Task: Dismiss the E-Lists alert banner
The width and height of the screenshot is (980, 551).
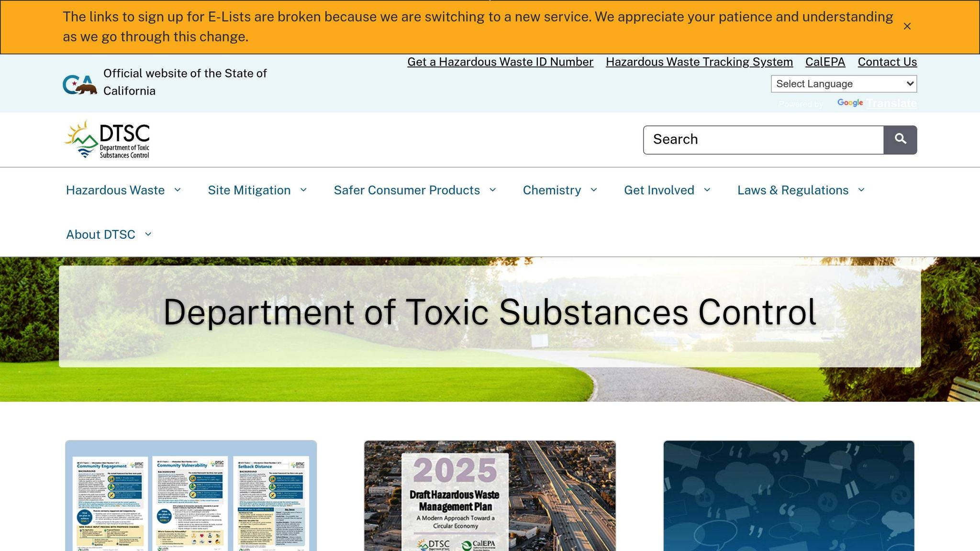Action: tap(907, 26)
